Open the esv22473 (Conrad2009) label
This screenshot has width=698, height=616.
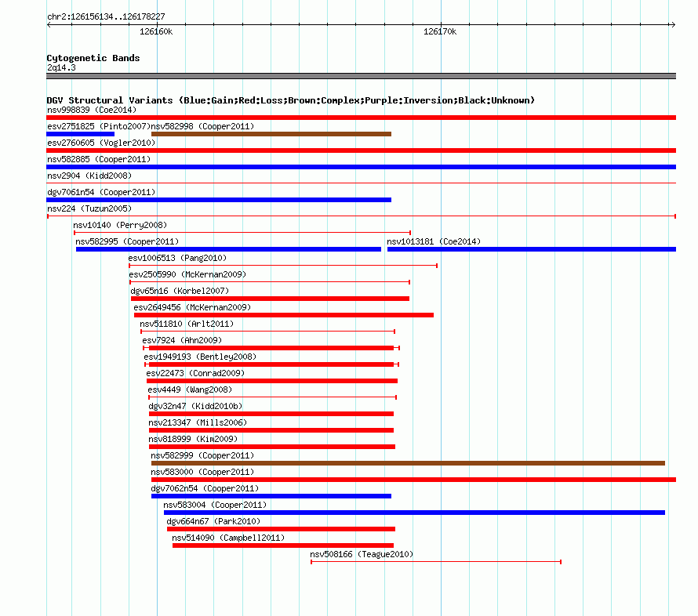tap(195, 373)
